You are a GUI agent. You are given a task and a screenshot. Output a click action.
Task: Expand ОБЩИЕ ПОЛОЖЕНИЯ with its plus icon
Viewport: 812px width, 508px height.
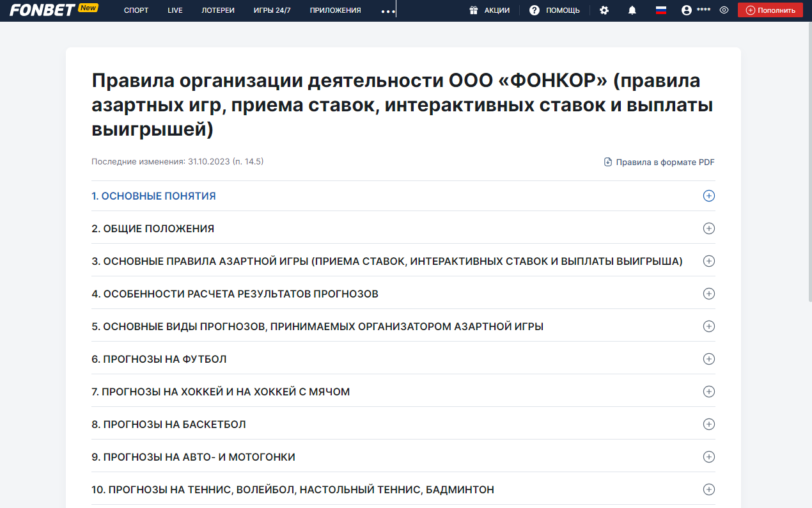pyautogui.click(x=708, y=228)
